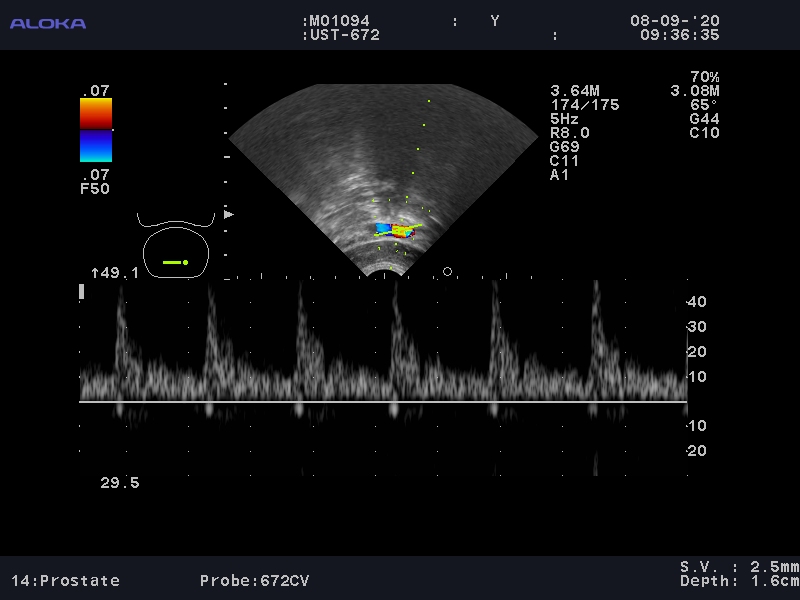Image resolution: width=800 pixels, height=600 pixels.
Task: Click the small circle marker below the sector image
Action: pyautogui.click(x=447, y=271)
